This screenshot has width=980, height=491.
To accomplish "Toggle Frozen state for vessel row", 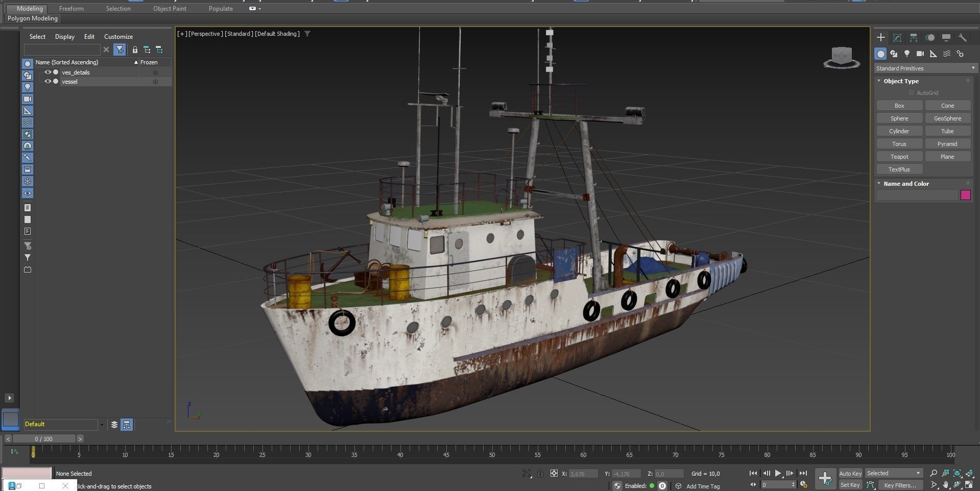I will tap(156, 82).
